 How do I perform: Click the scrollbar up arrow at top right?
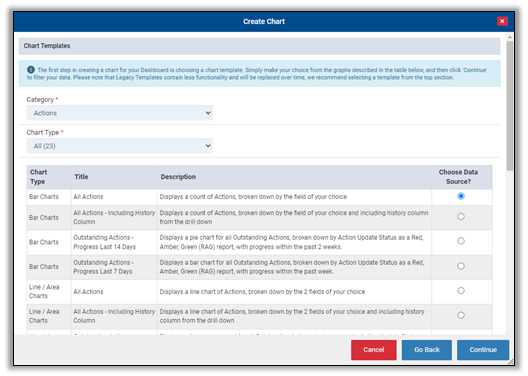tap(510, 37)
